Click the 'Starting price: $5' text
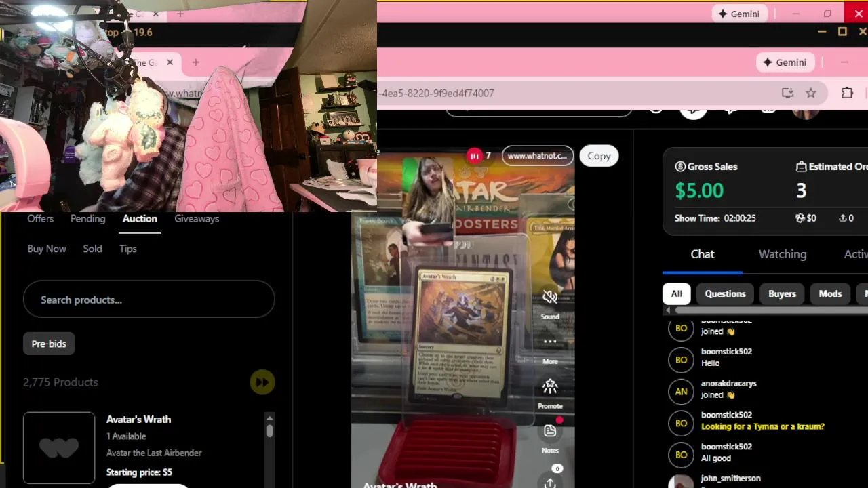 (x=139, y=472)
